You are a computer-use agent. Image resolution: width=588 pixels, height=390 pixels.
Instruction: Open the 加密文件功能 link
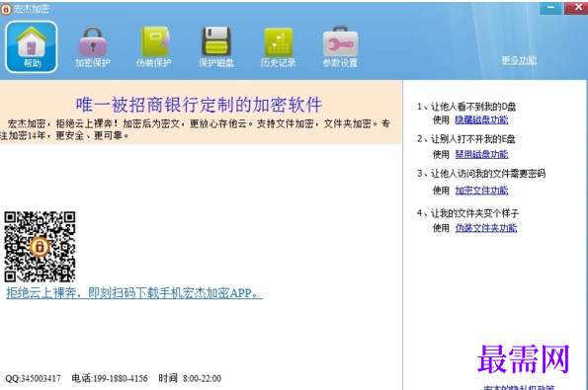click(482, 191)
